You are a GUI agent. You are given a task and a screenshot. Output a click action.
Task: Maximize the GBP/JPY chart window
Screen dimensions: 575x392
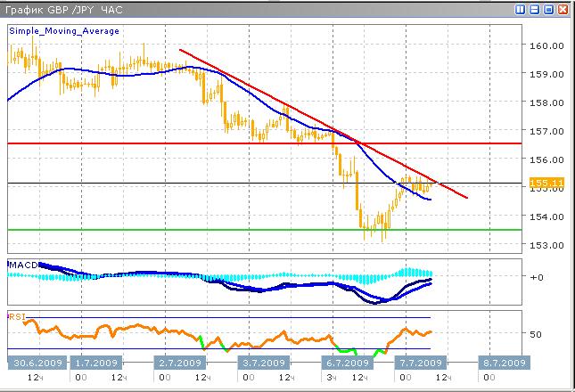click(548, 8)
